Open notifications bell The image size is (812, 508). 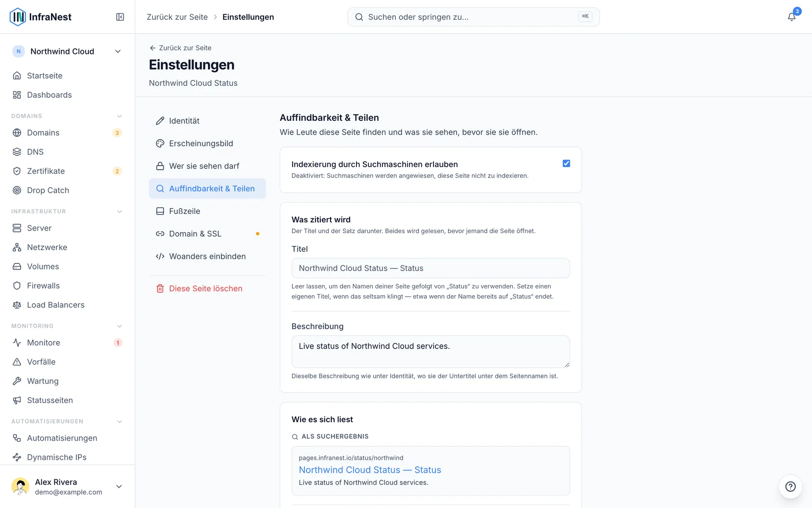[791, 17]
